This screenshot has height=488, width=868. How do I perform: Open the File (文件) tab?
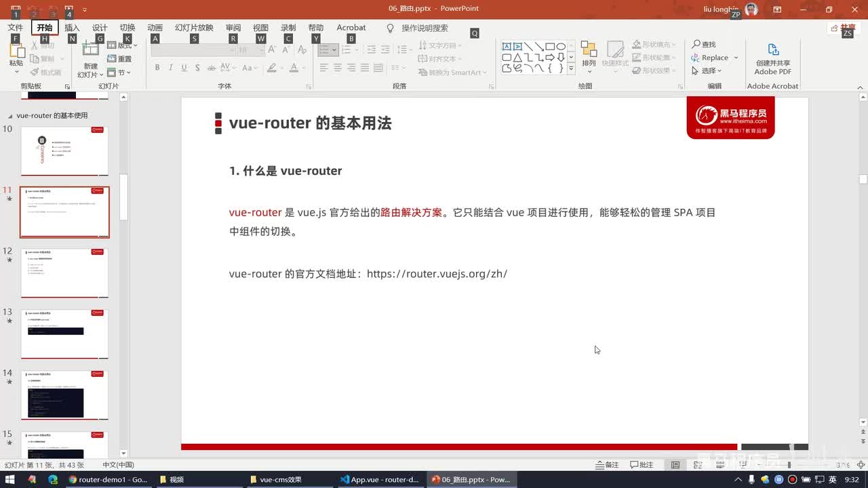click(15, 28)
